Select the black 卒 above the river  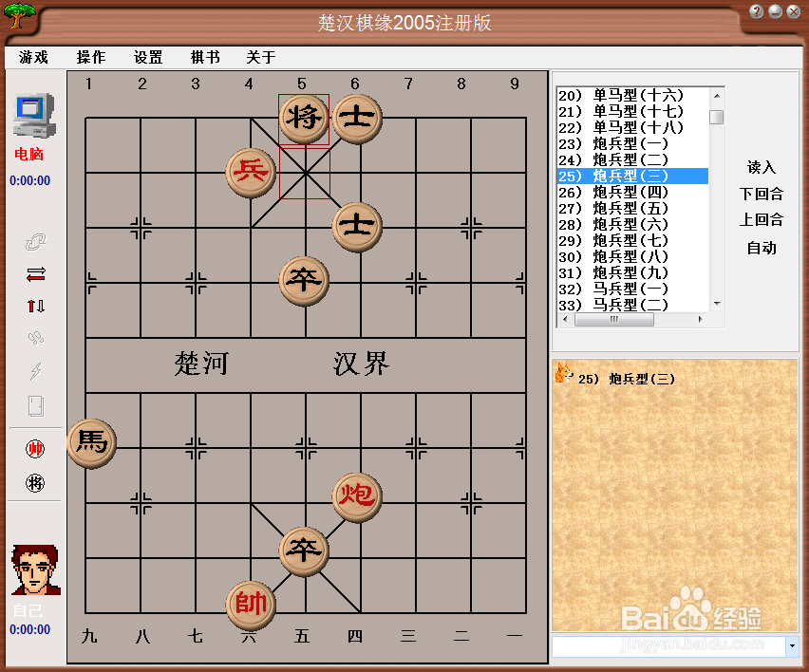[x=304, y=281]
